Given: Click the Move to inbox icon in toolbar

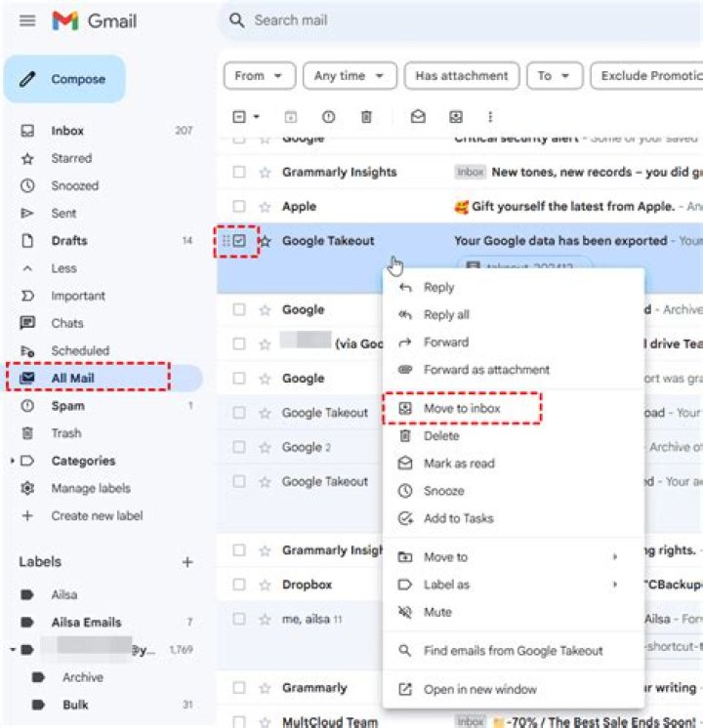Looking at the screenshot, I should [x=456, y=117].
